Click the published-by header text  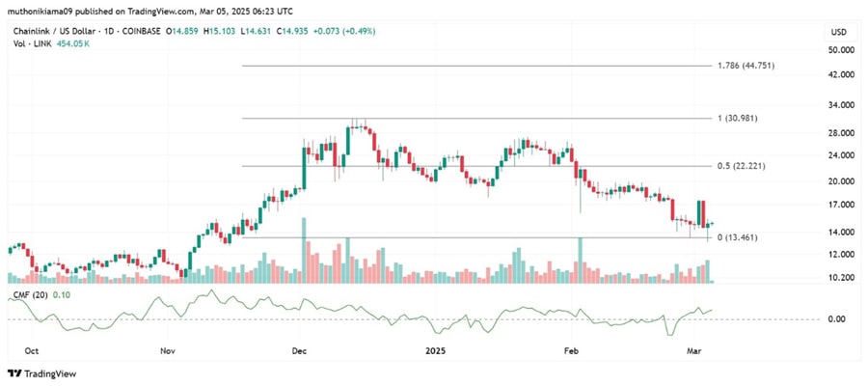coord(150,11)
